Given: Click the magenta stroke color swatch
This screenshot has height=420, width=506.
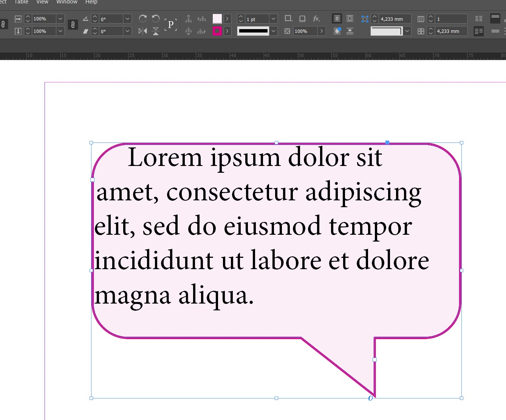Looking at the screenshot, I should [217, 31].
